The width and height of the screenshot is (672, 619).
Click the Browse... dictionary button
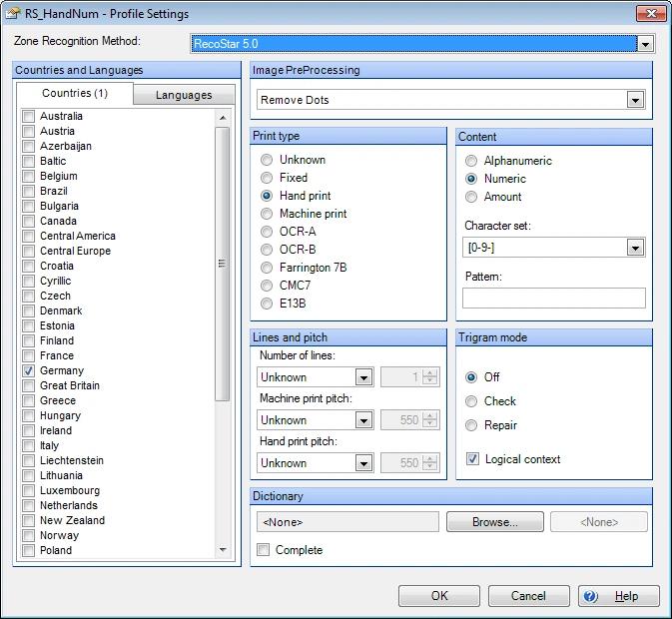pyautogui.click(x=494, y=522)
